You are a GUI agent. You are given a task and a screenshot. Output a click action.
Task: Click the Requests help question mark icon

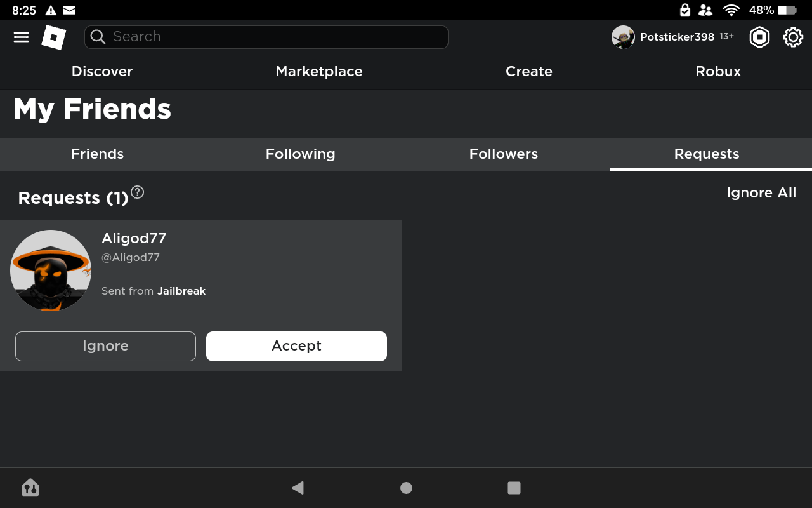tap(137, 192)
